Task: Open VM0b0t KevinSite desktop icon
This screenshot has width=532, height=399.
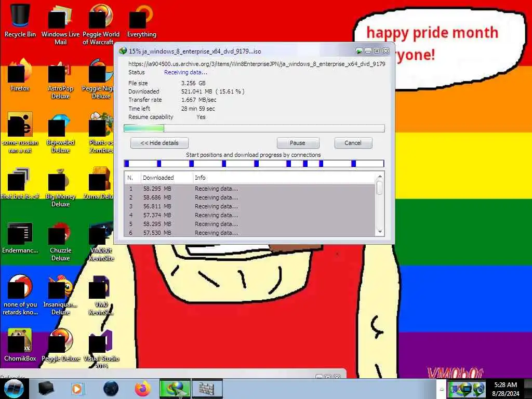Action: tap(101, 241)
